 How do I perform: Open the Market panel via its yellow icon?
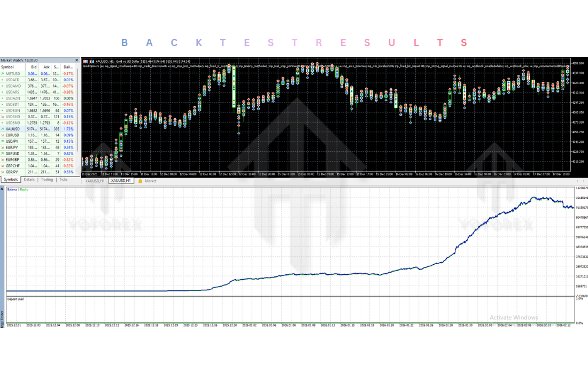[x=140, y=181]
